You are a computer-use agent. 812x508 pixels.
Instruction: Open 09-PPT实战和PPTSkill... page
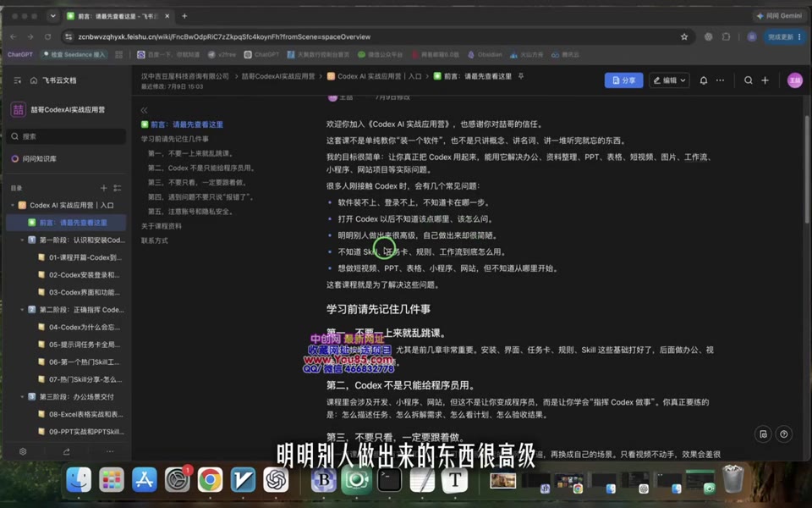click(81, 431)
